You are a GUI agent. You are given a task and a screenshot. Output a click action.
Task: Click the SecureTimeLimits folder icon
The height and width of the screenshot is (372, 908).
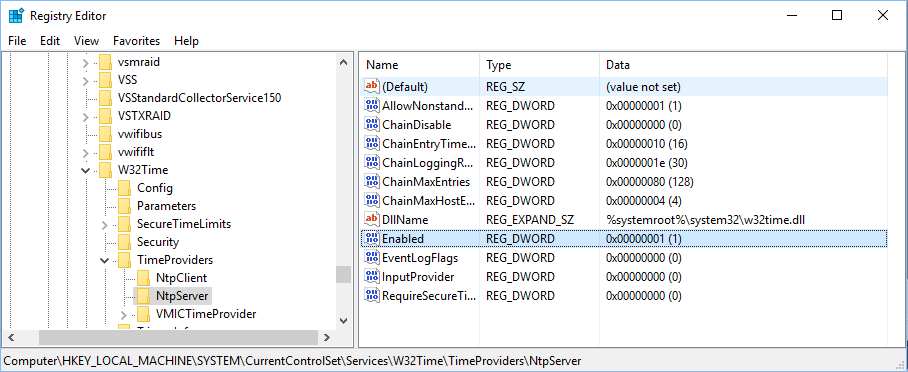coord(124,224)
